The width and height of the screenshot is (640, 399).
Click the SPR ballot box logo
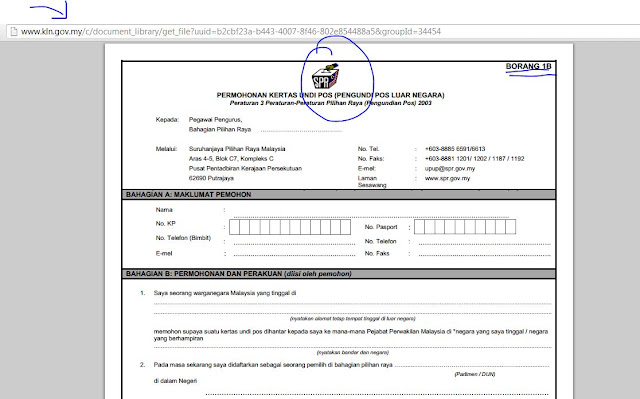pos(325,76)
